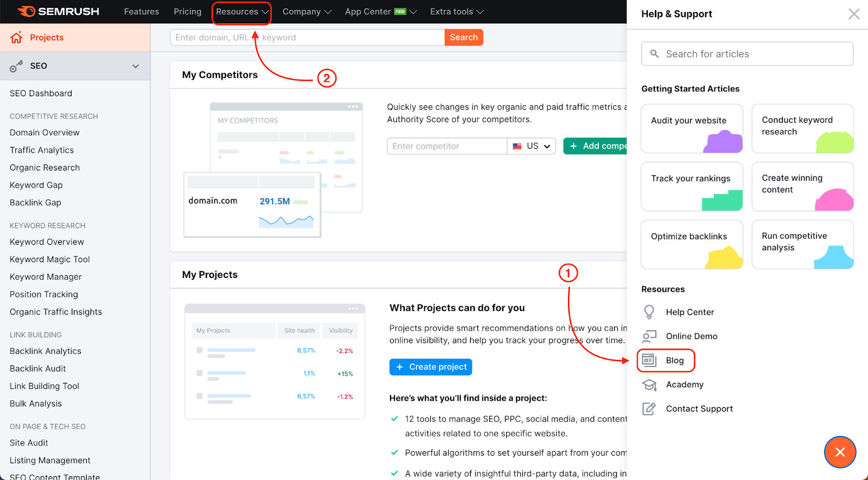Screen dimensions: 868x480
Task: Open the Online Demo link
Action: 692,336
